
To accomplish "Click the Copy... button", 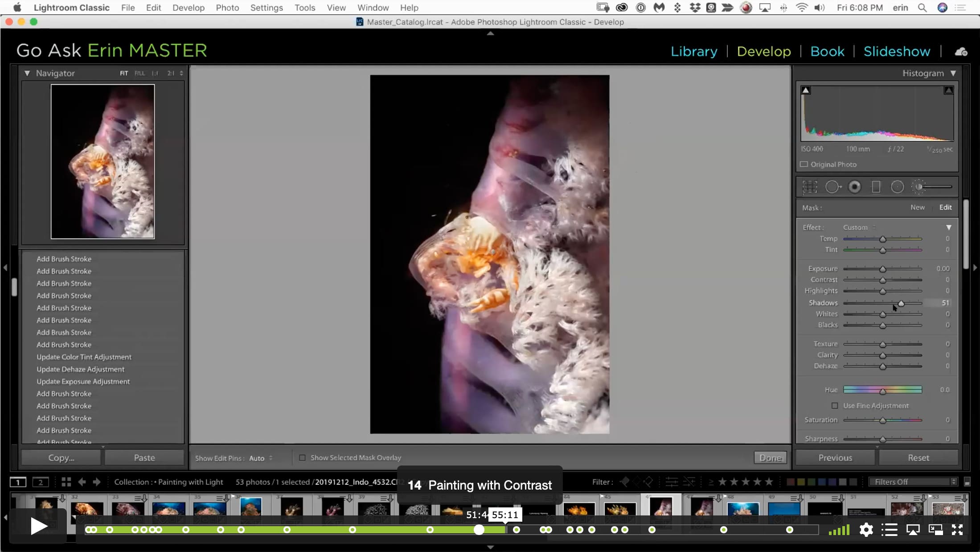I will (61, 458).
